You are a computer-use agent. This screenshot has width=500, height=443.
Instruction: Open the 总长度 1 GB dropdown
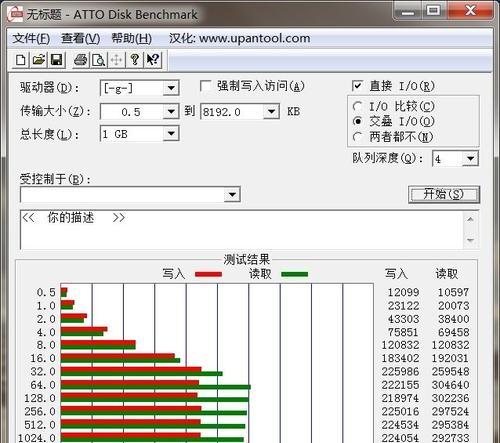point(171,134)
